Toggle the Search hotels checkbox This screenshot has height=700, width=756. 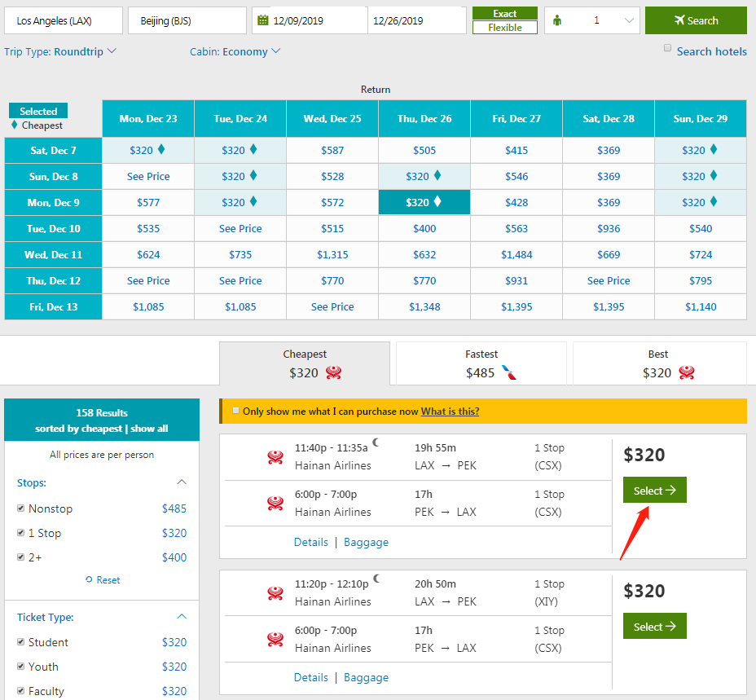[x=667, y=48]
